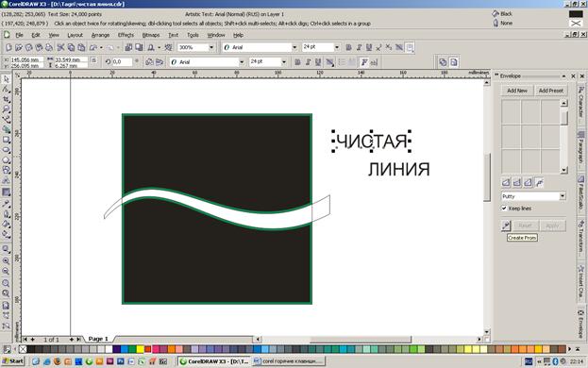Open the Bitmaps menu
The width and height of the screenshot is (588, 368).
[x=151, y=35]
